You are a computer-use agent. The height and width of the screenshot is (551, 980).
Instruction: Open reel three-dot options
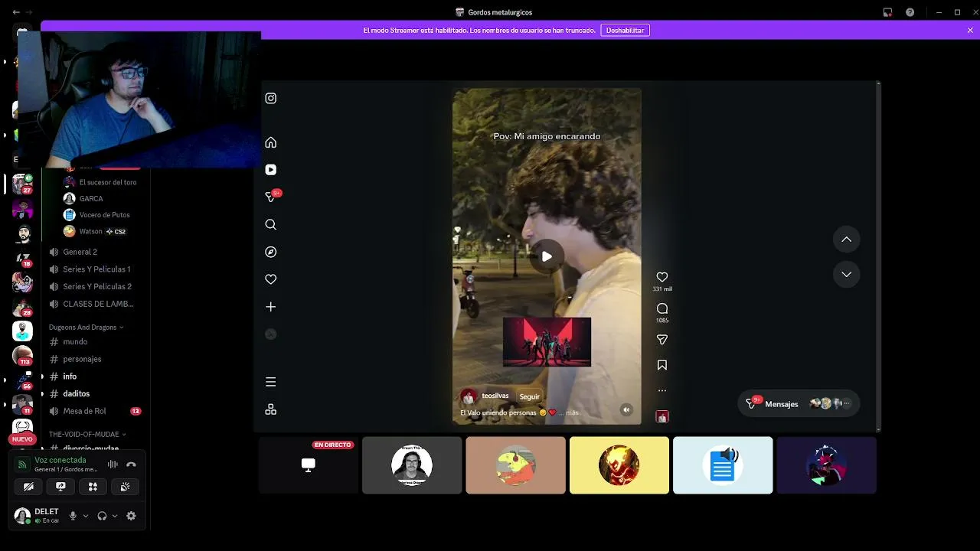(662, 390)
